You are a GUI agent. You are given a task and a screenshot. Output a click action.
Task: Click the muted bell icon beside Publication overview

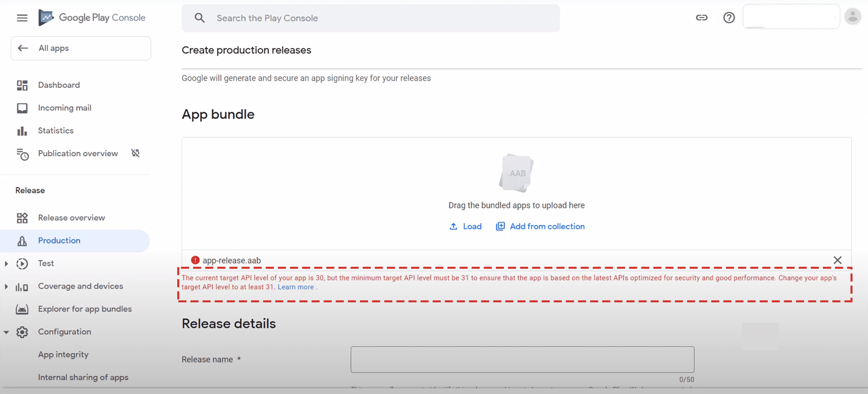135,153
